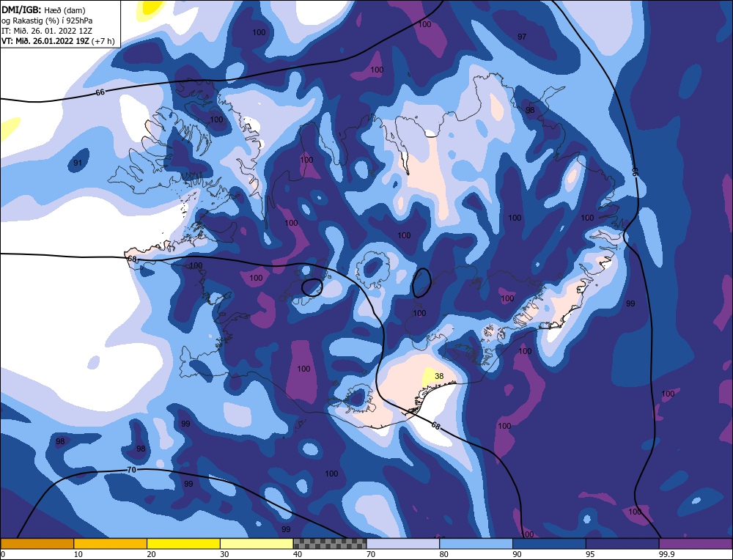Screen dimensions: 733x560
Task: Click the legend tick label '99.9'
Action: point(666,554)
